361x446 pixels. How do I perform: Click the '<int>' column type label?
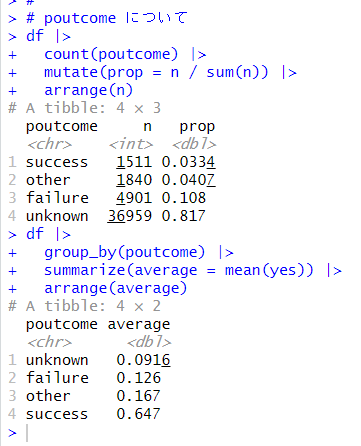(131, 144)
